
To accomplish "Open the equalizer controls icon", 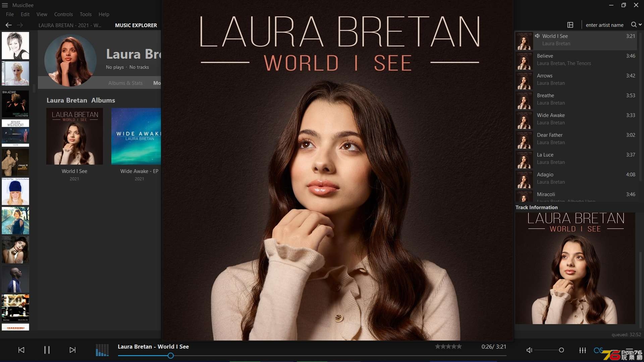I will 583,350.
